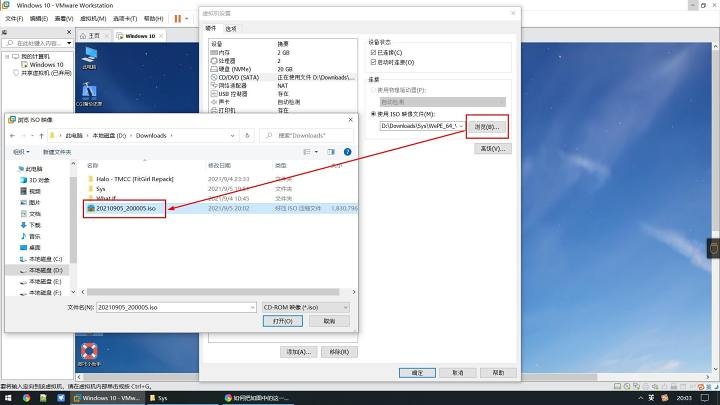Screen dimensions: 720x405
Task: Switch to the 选项 tab in VM settings
Action: 231,28
